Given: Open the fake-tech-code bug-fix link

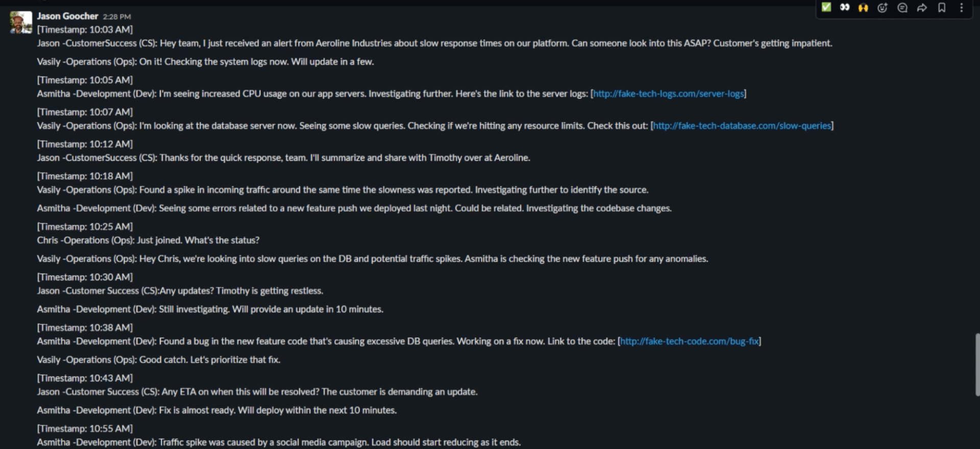Looking at the screenshot, I should [x=689, y=341].
